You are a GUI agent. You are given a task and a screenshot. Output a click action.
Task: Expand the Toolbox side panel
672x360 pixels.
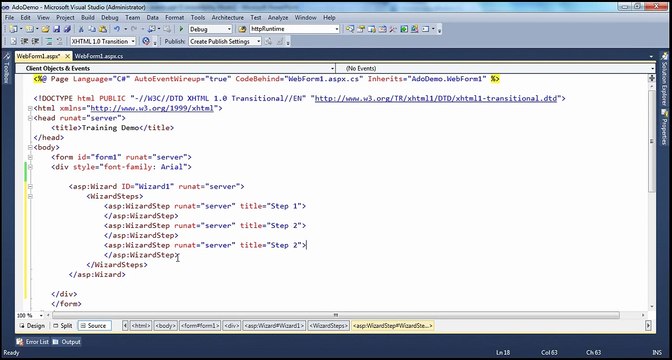tap(6, 68)
